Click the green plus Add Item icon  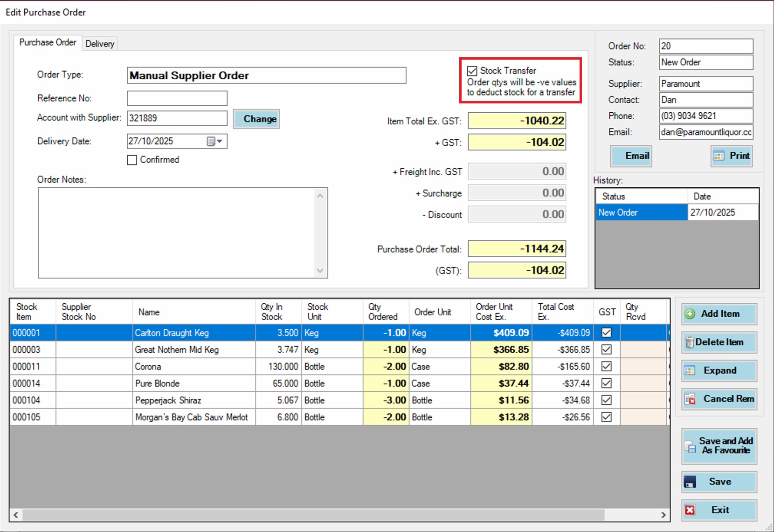click(x=690, y=314)
